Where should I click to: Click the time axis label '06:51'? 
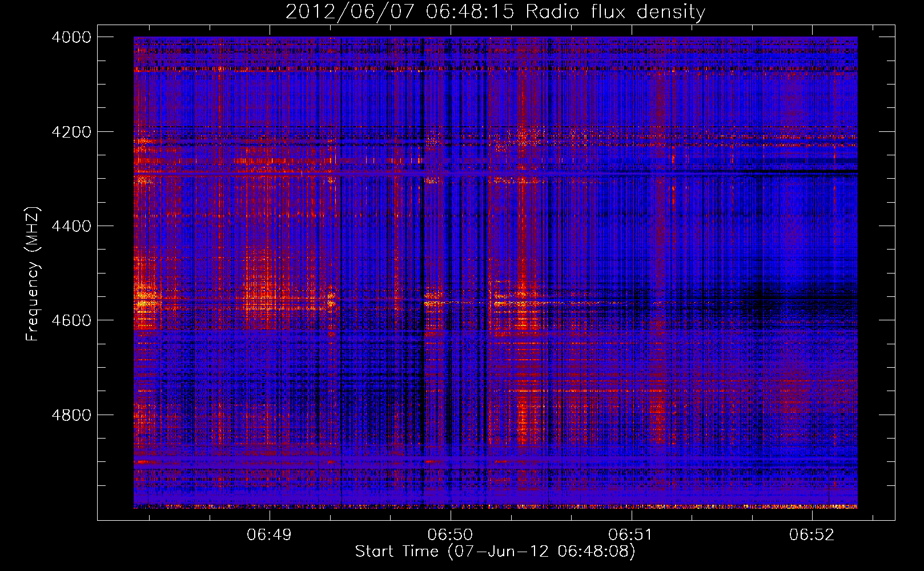coord(630,534)
